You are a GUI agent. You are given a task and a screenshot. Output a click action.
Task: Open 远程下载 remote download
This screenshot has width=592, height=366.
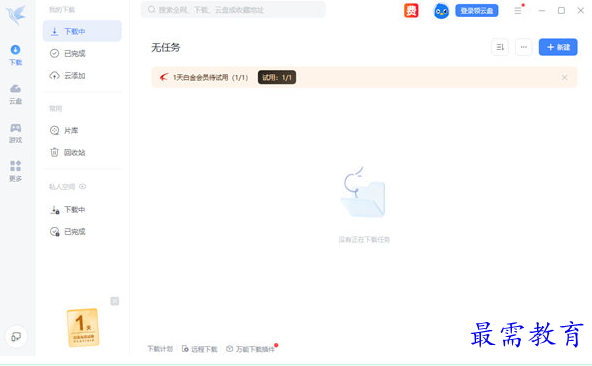[200, 349]
